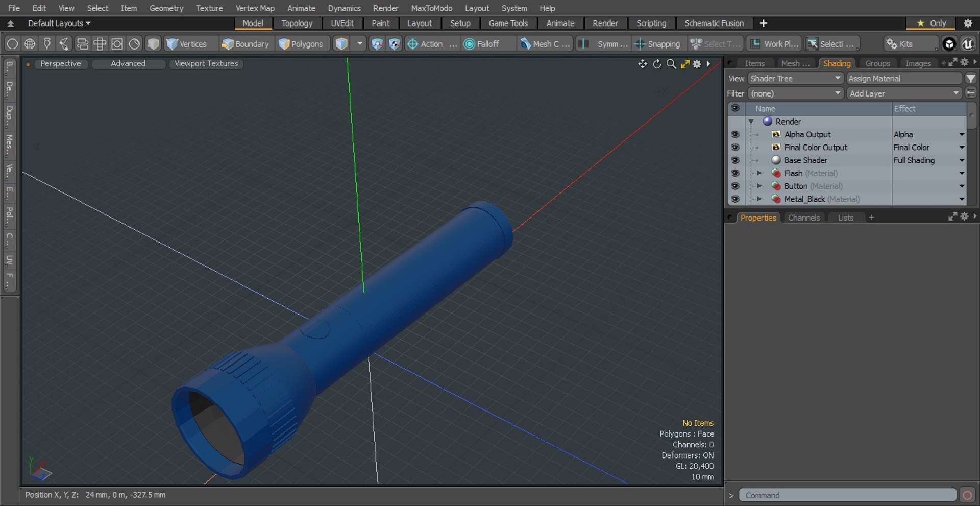Open the Default Layouts dropdown

[59, 23]
